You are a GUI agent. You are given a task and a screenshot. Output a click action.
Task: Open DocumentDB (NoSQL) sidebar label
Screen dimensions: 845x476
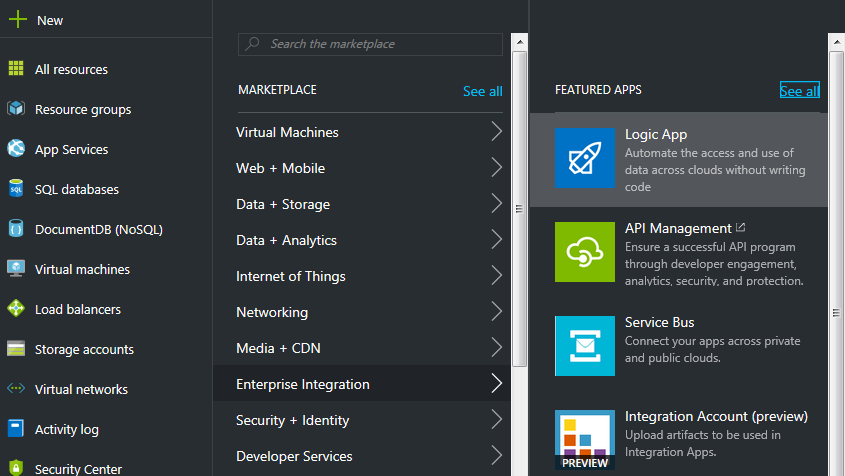click(99, 229)
